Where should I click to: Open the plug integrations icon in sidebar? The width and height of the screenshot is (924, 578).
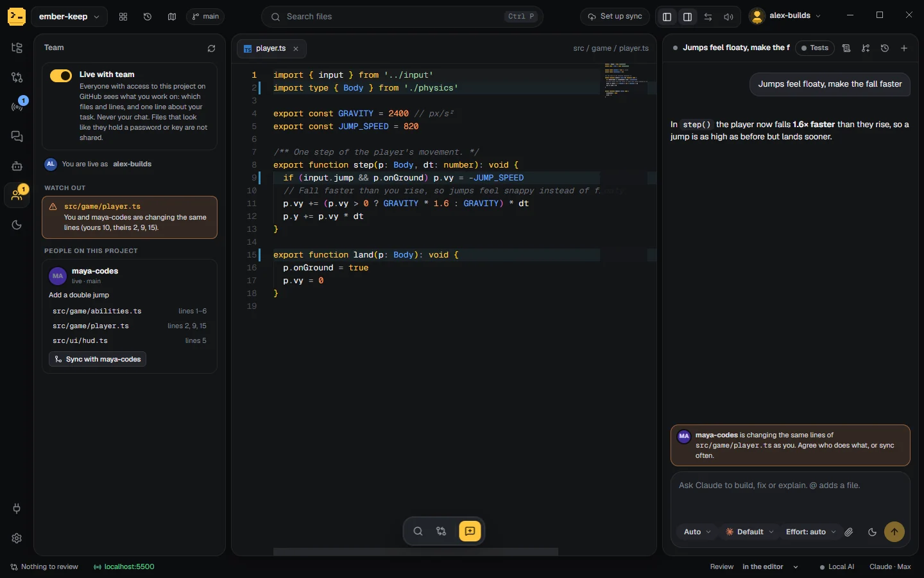coord(17,509)
